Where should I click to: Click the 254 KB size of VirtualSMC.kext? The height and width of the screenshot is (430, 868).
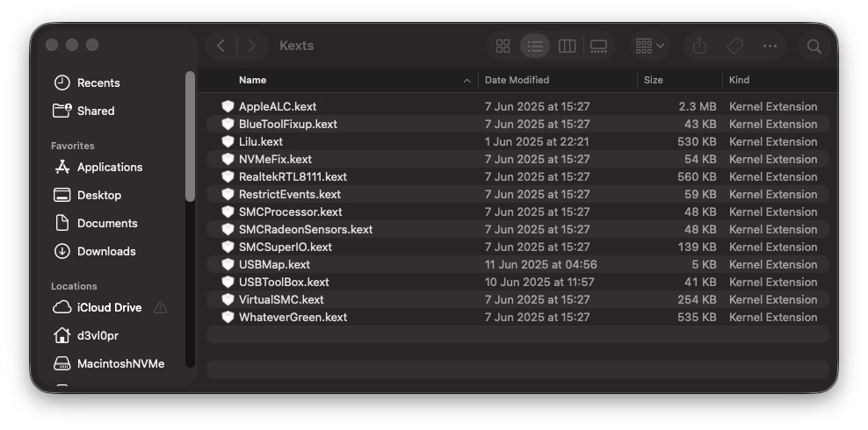click(697, 299)
